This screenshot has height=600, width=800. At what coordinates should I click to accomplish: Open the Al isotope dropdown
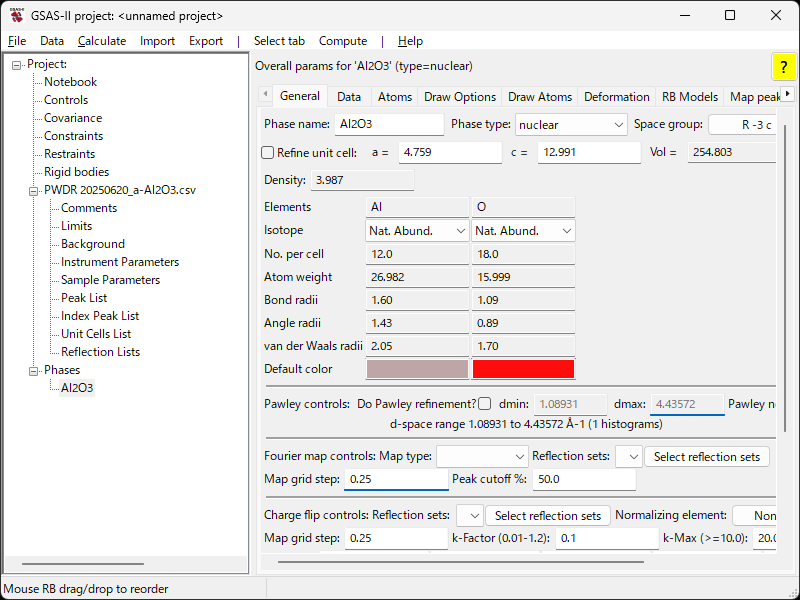click(x=418, y=230)
